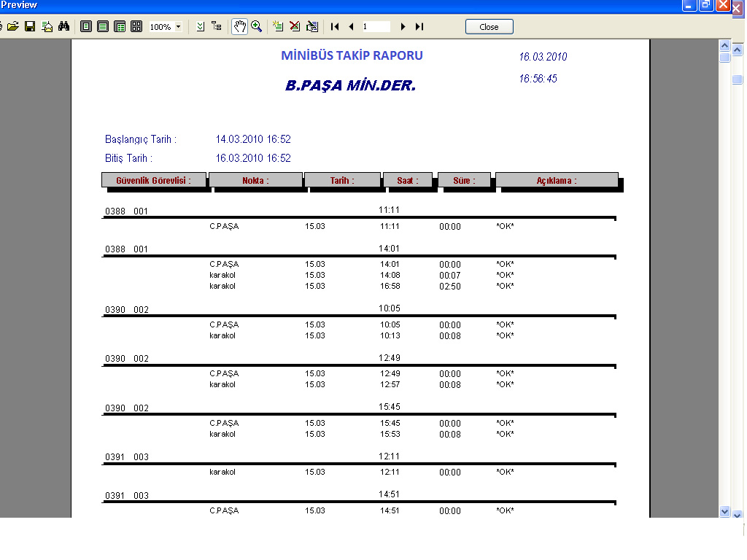Go to the next page

click(403, 27)
